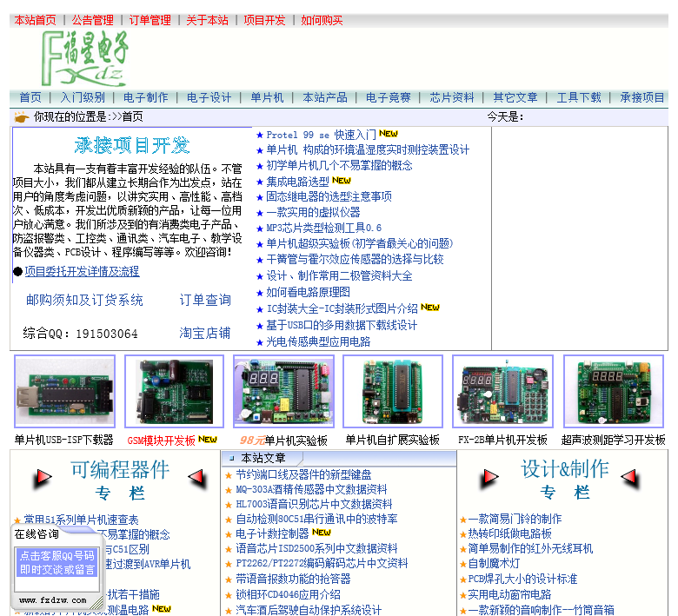Click the red arrow left of 设计&制作
Image resolution: width=678 pixels, height=616 pixels.
click(x=489, y=478)
